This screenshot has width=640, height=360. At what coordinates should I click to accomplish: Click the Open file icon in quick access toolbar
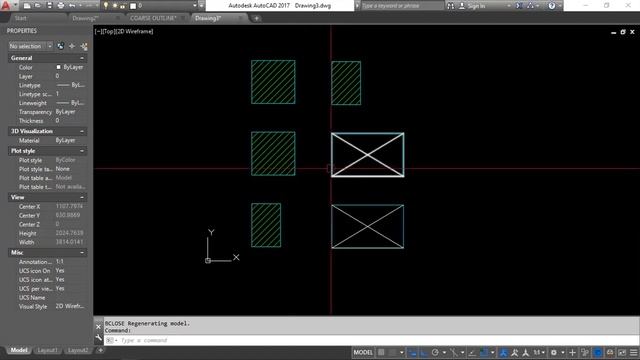(38, 6)
